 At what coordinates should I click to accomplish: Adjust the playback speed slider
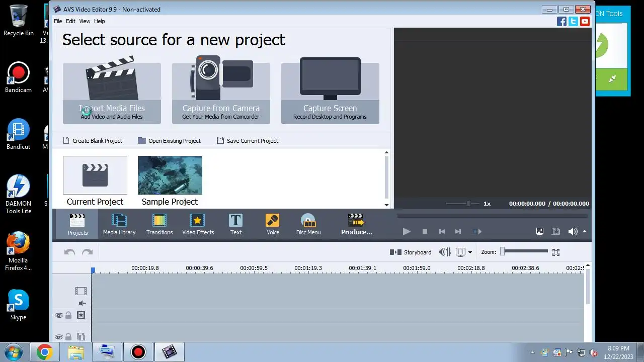463,204
